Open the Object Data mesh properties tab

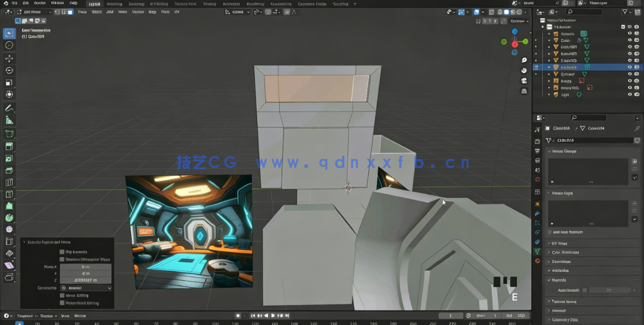point(537,252)
